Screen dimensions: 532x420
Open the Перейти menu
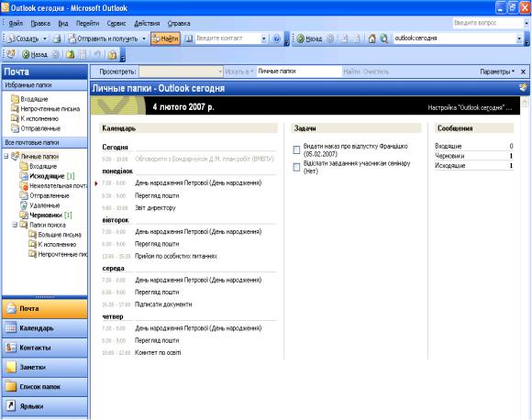coord(87,24)
